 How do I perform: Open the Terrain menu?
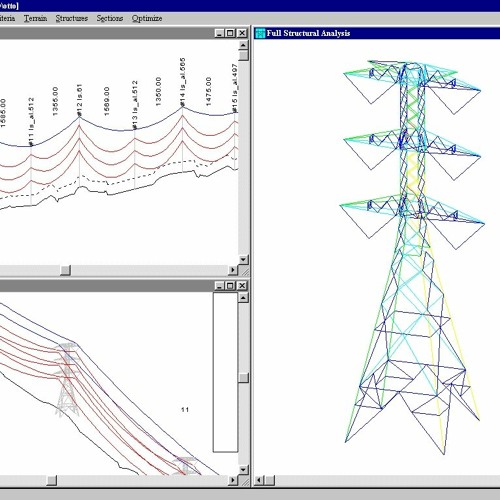[35, 18]
